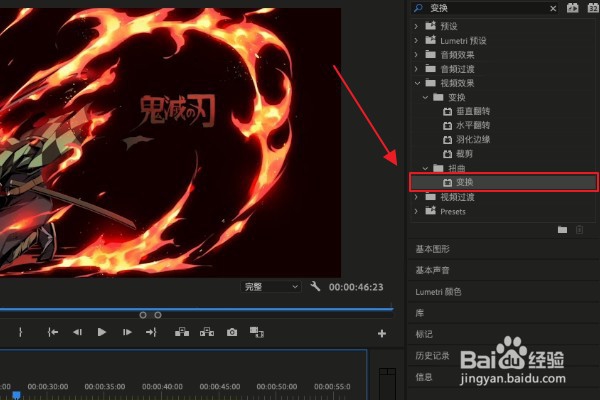Export frame with camera icon
Image resolution: width=600 pixels, height=400 pixels.
[232, 332]
